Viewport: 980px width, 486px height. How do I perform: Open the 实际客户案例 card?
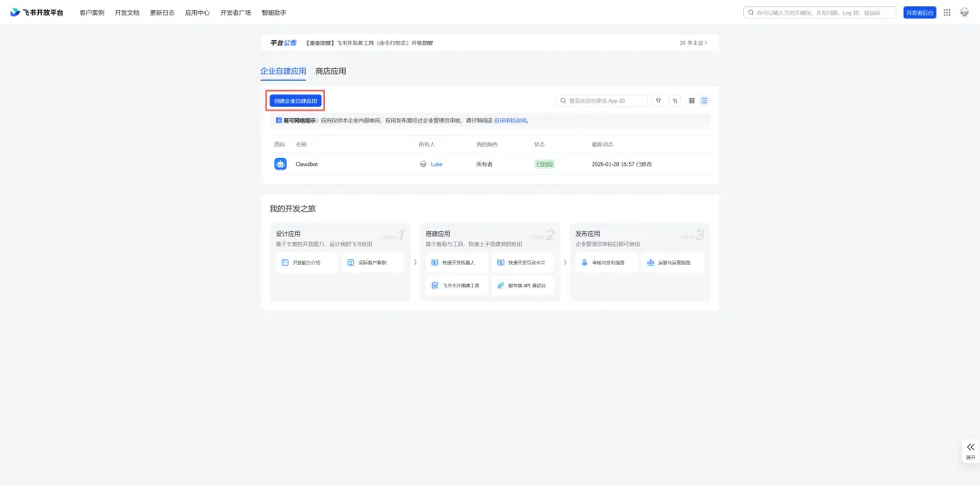373,262
